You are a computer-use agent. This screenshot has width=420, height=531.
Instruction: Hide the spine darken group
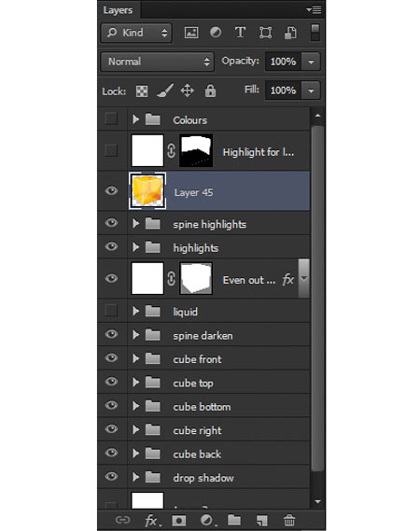[111, 334]
